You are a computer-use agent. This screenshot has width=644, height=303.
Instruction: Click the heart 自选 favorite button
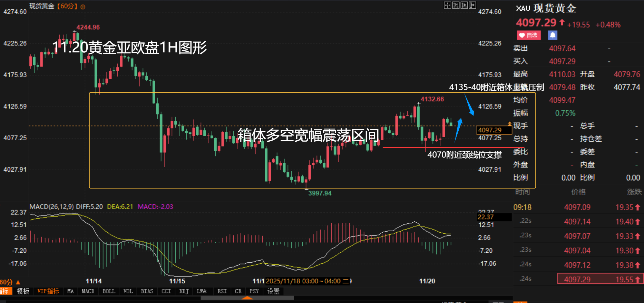(x=528, y=35)
